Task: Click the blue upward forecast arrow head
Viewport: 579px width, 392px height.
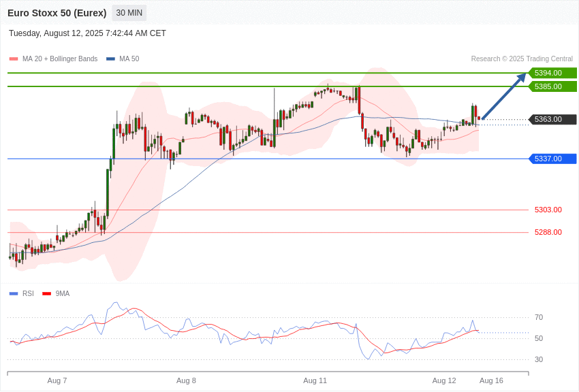Action: coord(522,77)
